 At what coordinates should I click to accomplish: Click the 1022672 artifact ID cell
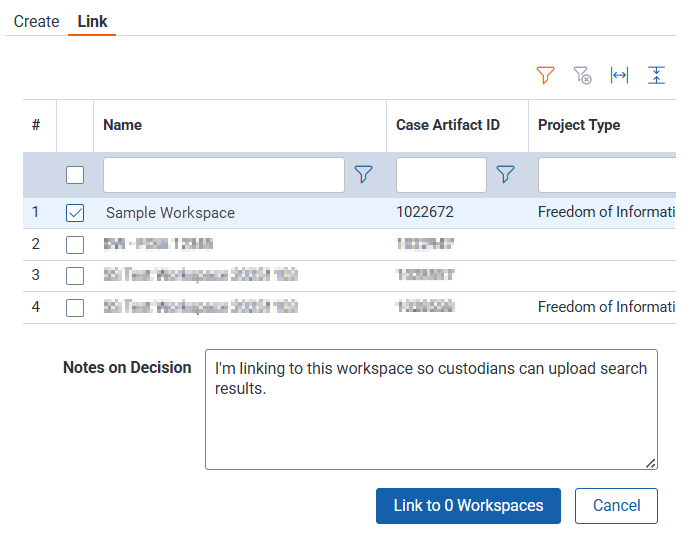point(425,212)
